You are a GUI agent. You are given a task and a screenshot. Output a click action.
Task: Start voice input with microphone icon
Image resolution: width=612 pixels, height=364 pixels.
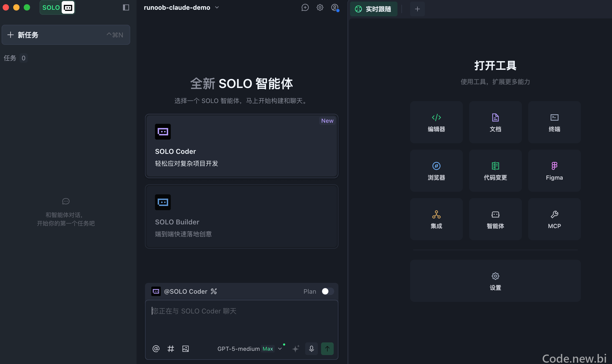click(312, 349)
